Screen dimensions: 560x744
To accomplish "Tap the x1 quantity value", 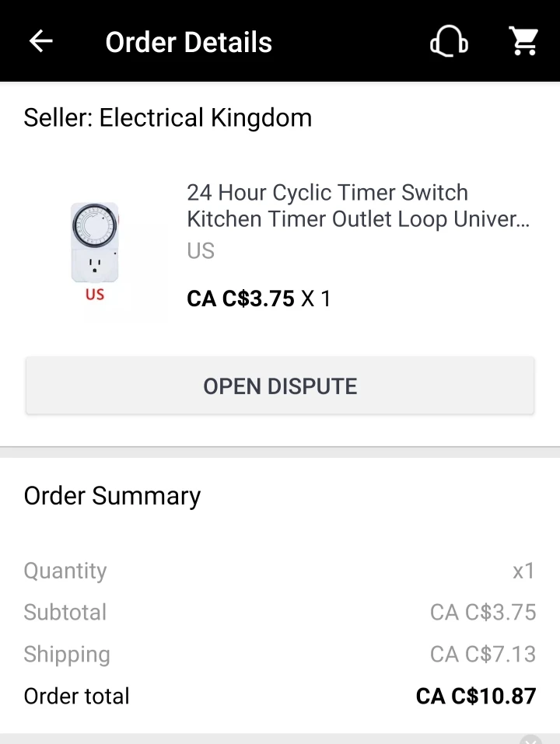I will click(523, 571).
